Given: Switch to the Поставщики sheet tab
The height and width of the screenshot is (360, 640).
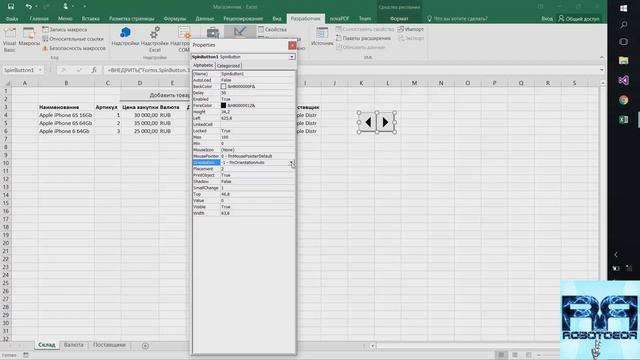Looking at the screenshot, I should [x=109, y=345].
